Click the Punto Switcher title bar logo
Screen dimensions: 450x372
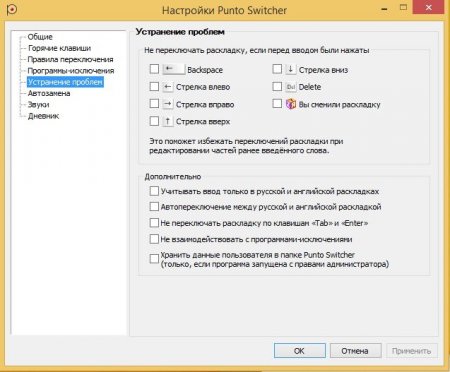click(12, 9)
